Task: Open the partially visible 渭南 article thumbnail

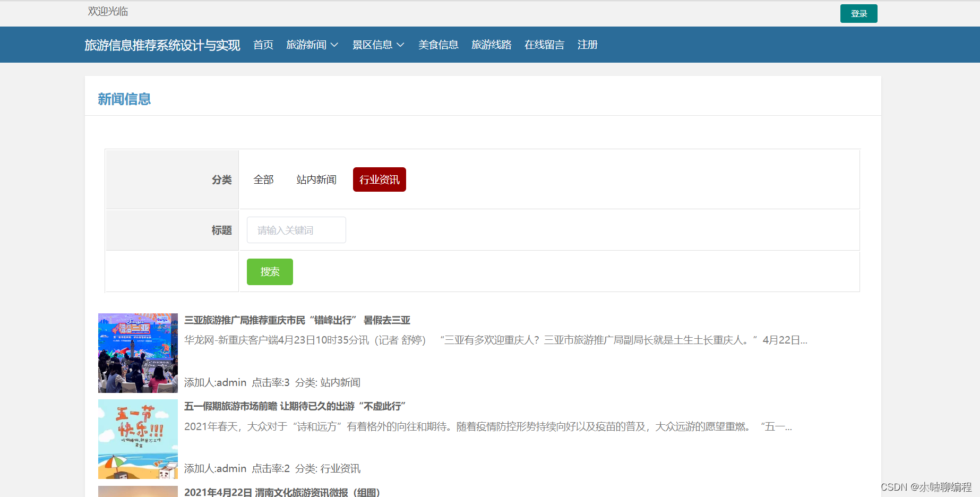Action: [x=138, y=491]
